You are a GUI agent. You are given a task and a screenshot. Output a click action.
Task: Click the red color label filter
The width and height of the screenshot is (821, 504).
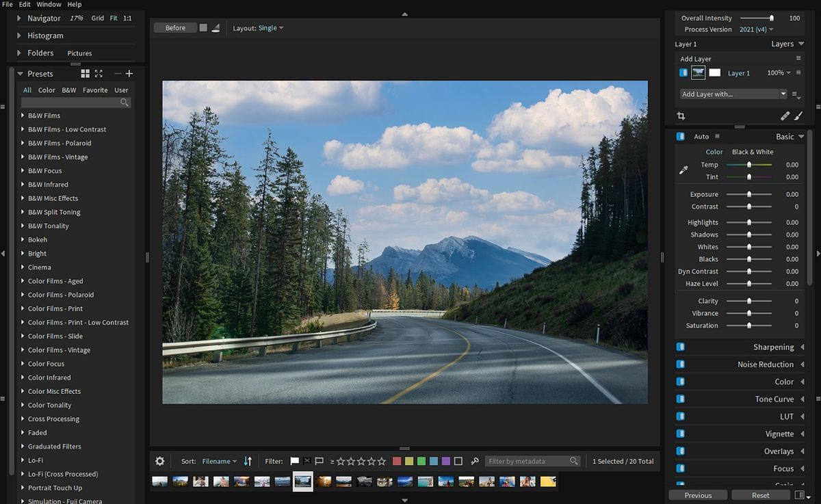397,462
